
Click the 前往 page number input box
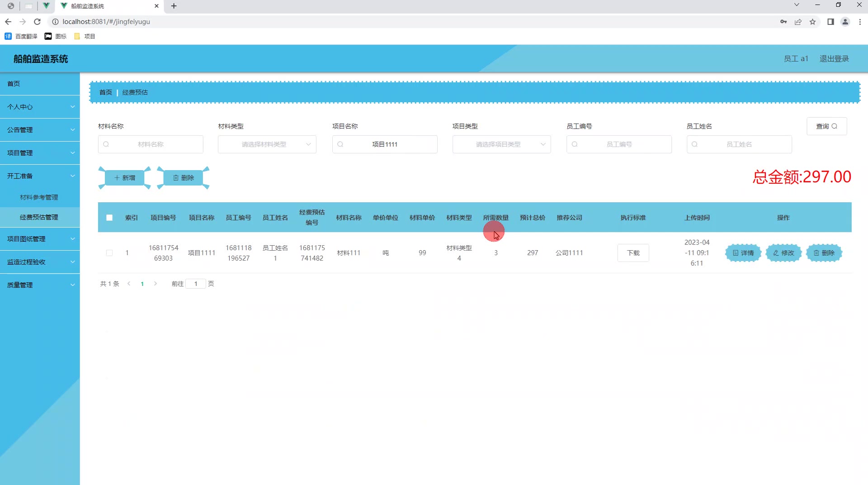point(196,284)
